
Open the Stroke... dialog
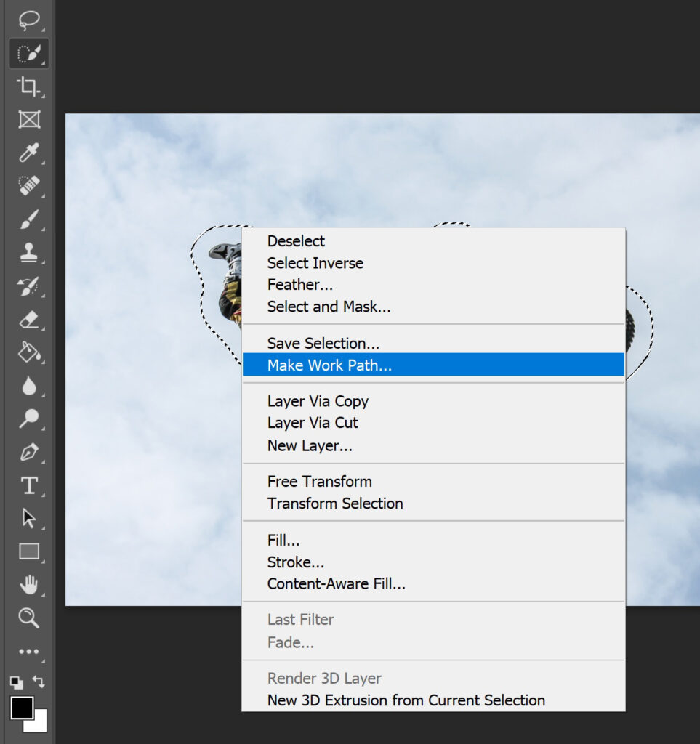coord(433,562)
